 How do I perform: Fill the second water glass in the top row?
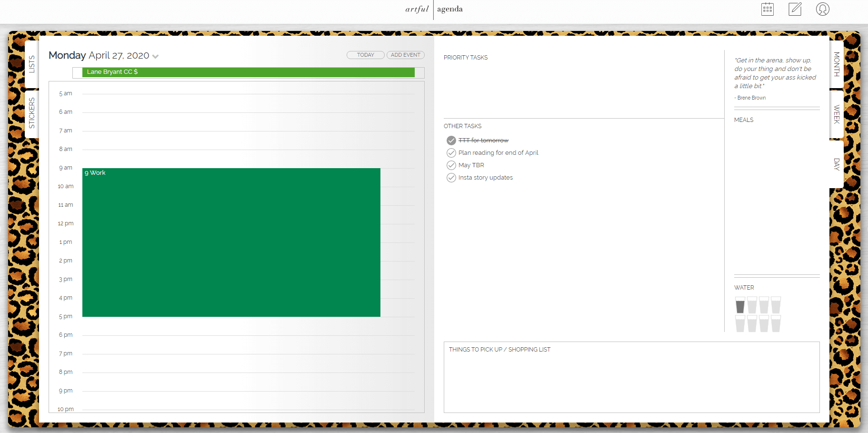[752, 305]
